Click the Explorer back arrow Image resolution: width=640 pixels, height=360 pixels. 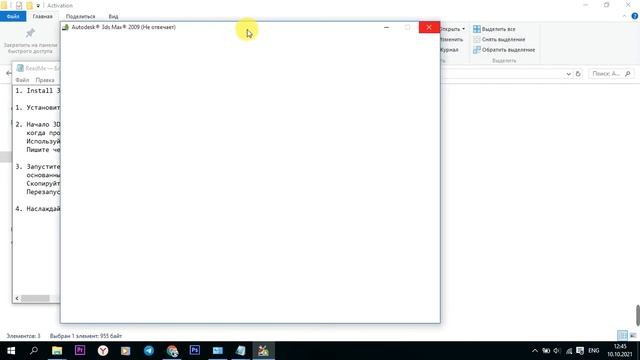click(9, 73)
